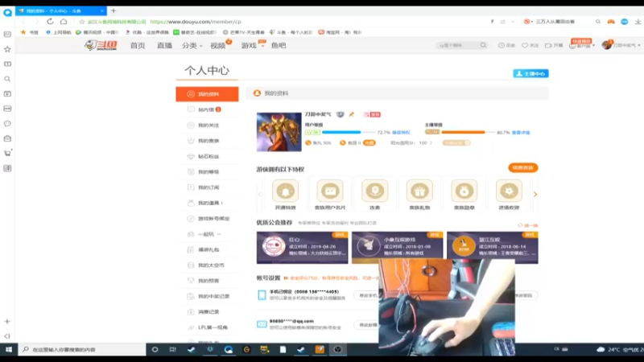Viewport: 644px width, 362px height.
Task: Click the user level blue progress bar
Action: 349,132
